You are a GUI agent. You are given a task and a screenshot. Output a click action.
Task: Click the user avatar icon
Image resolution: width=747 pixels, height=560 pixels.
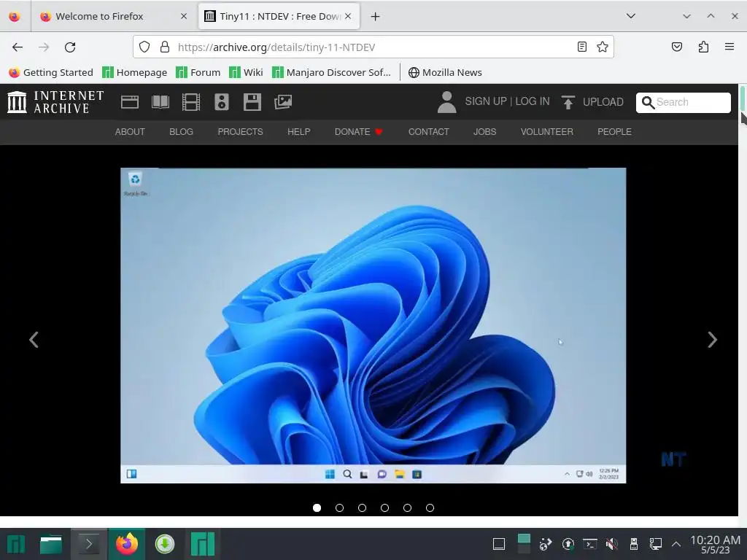tap(447, 102)
